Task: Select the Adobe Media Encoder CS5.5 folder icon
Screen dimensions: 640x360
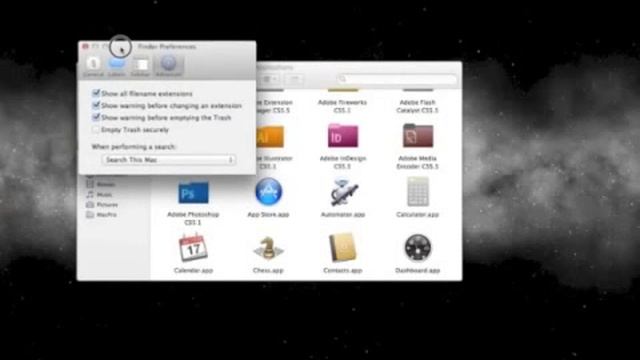Action: [418, 136]
